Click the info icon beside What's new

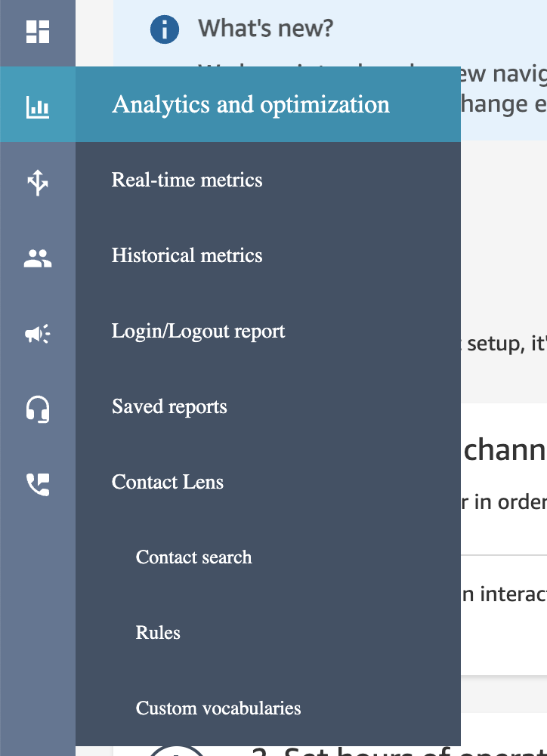[164, 30]
